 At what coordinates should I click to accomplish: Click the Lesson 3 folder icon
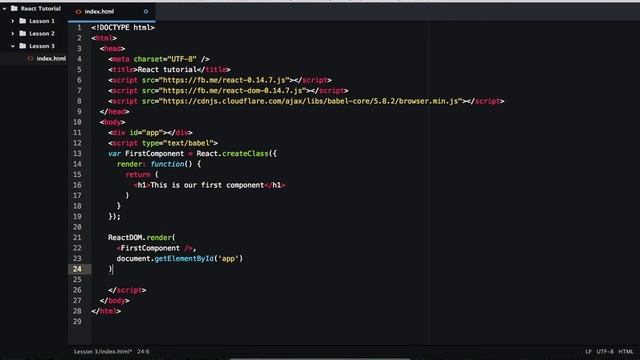coord(23,46)
